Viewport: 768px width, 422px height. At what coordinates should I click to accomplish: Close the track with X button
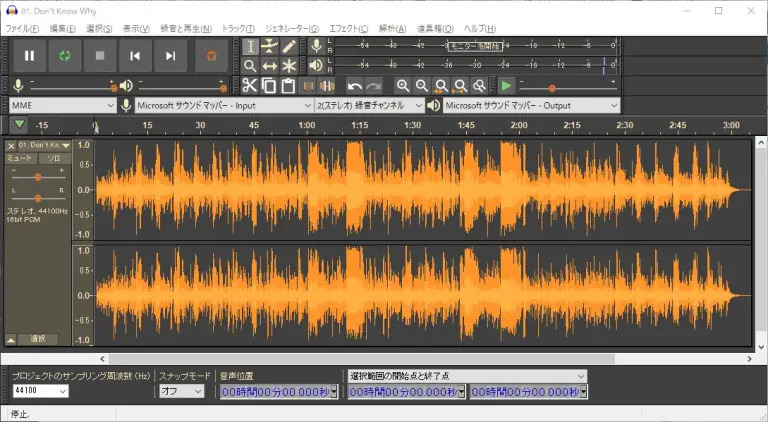pos(11,146)
